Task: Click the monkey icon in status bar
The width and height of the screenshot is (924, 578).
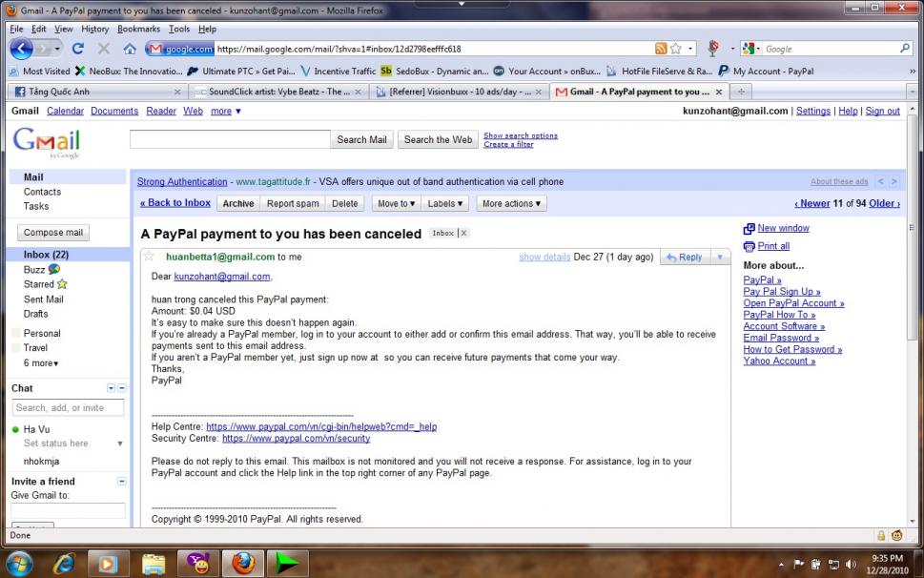Action: [x=897, y=535]
